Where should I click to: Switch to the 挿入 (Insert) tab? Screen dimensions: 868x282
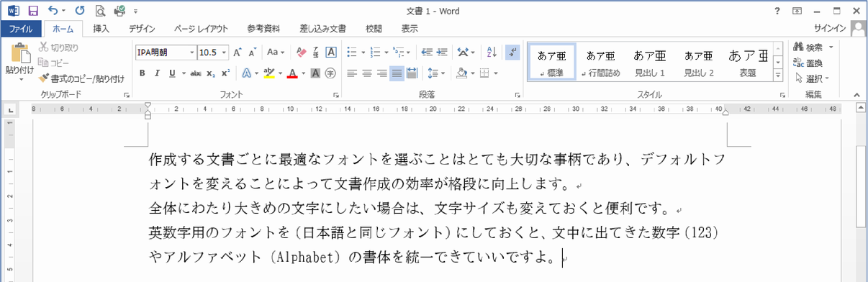point(101,29)
